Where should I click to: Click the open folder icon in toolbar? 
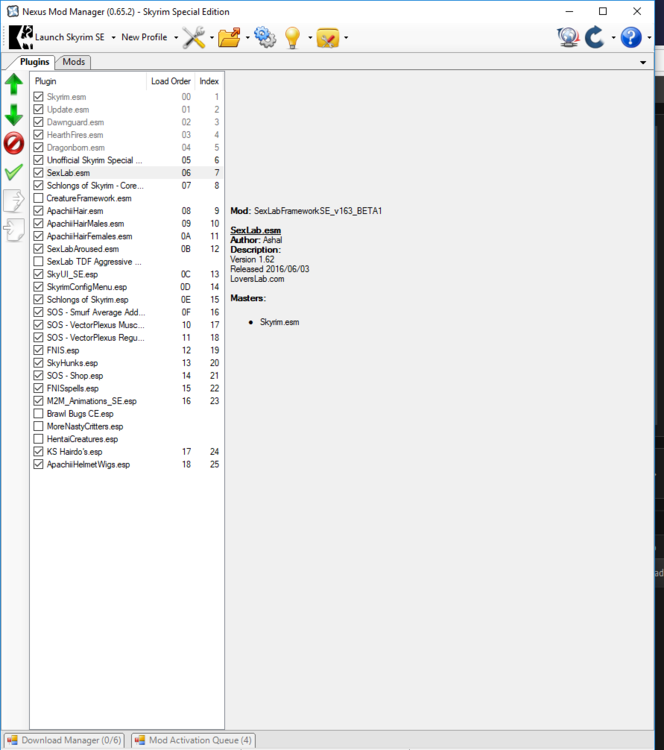tap(230, 37)
